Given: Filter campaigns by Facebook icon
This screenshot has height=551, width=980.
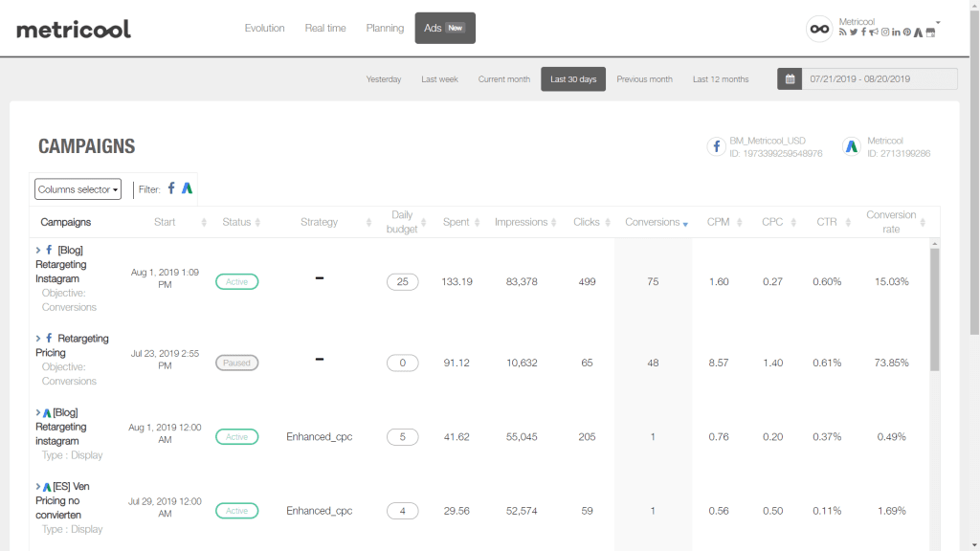Looking at the screenshot, I should [x=171, y=188].
